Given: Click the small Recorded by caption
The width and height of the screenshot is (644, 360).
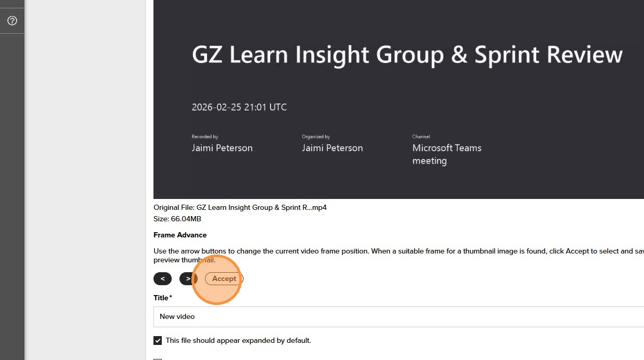Looking at the screenshot, I should pos(205,137).
